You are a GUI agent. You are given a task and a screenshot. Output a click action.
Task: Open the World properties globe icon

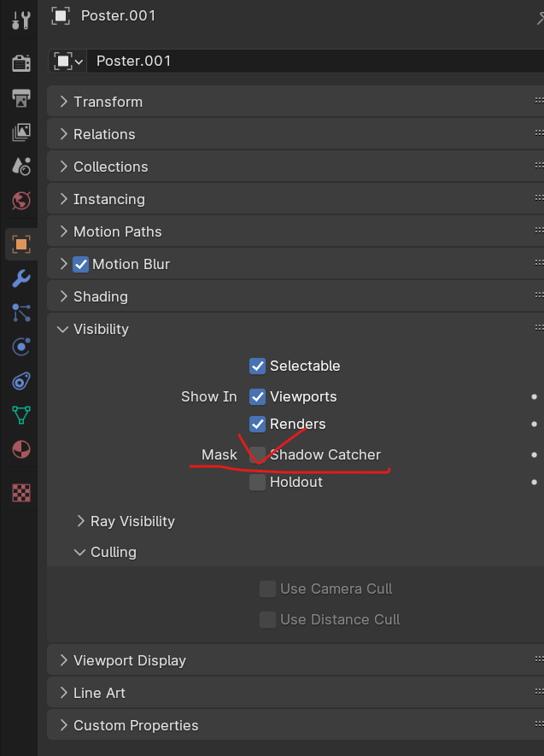click(21, 201)
